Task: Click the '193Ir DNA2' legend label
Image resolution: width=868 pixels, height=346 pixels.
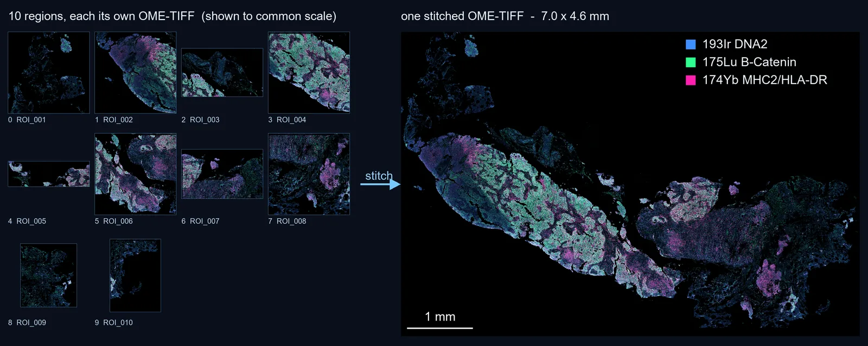Action: pos(735,44)
